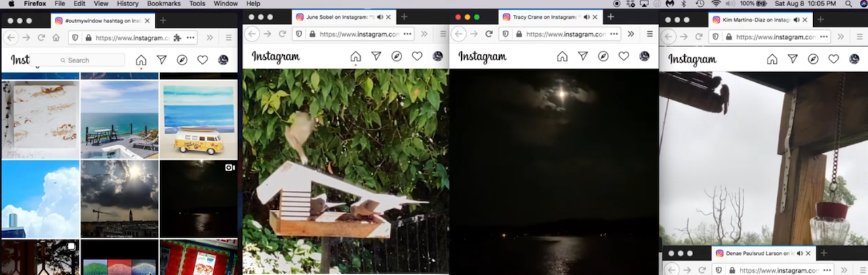Viewport: 868px width, 275px height.
Task: Open tracking protection shield in Tracy Crane window
Action: [505, 34]
